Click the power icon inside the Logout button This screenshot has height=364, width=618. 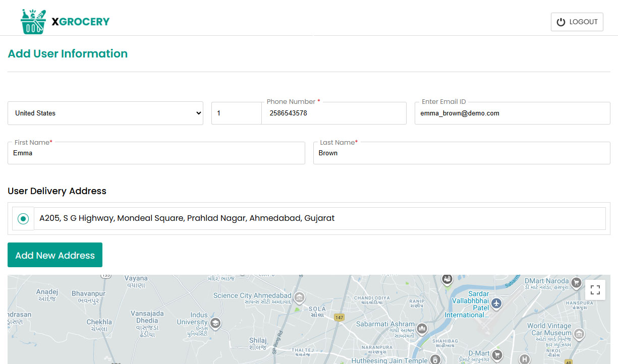tap(560, 22)
